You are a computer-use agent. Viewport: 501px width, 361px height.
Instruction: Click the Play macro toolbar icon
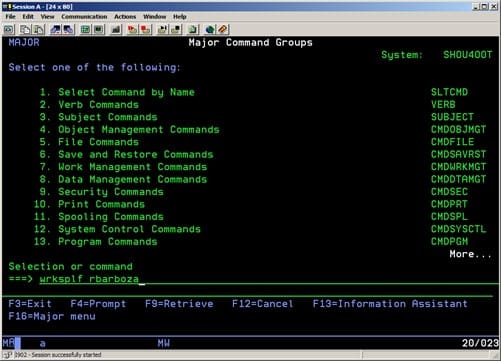pos(162,30)
